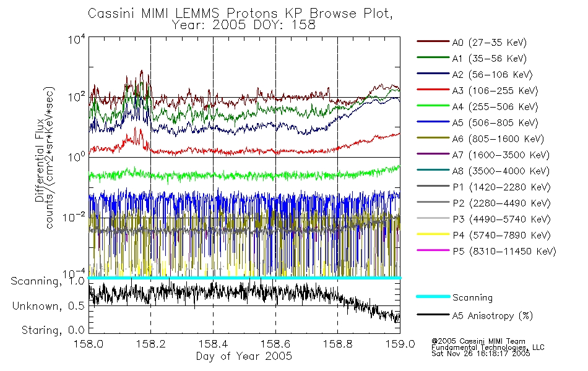The height and width of the screenshot is (371, 588).
Task: Click the 159.0 x-axis tick label
Action: tap(400, 344)
